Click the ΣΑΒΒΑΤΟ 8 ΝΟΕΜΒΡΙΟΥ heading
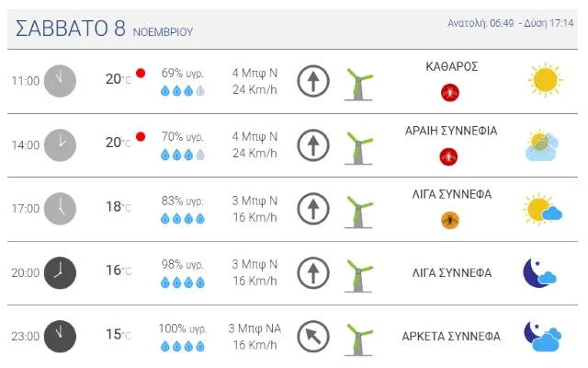 click(105, 29)
